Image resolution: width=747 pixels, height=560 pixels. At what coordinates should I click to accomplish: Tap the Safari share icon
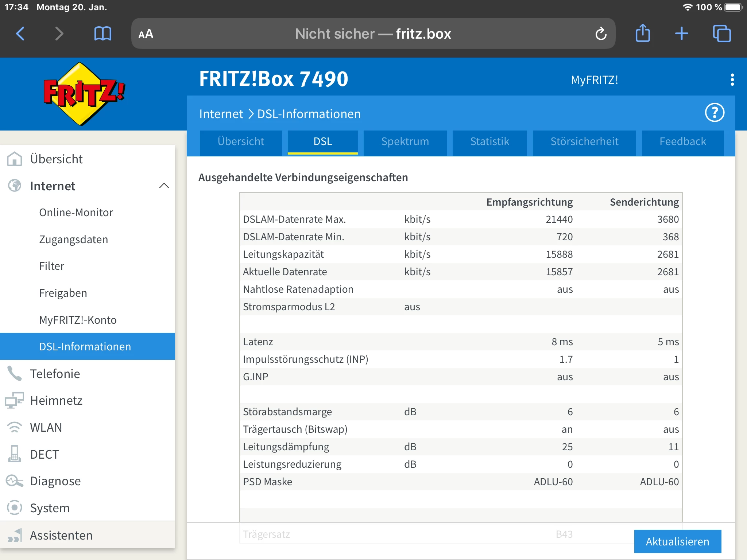pos(643,34)
